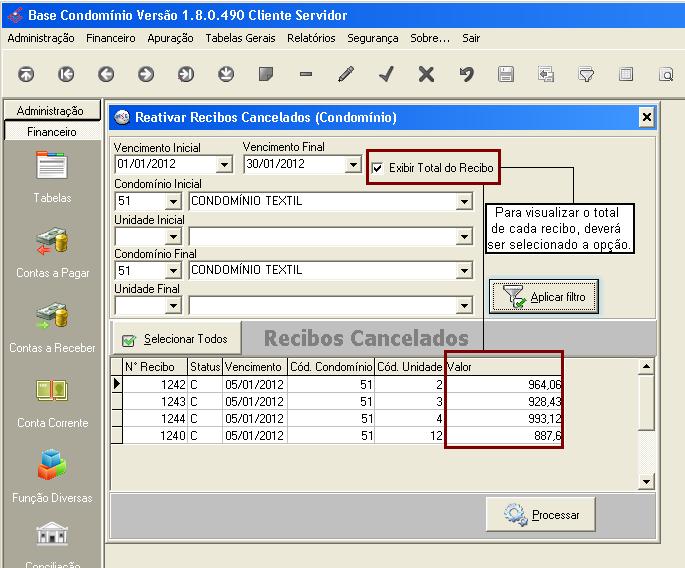This screenshot has height=568, width=685.
Task: Click the pencil edit toolbar icon
Action: [346, 74]
